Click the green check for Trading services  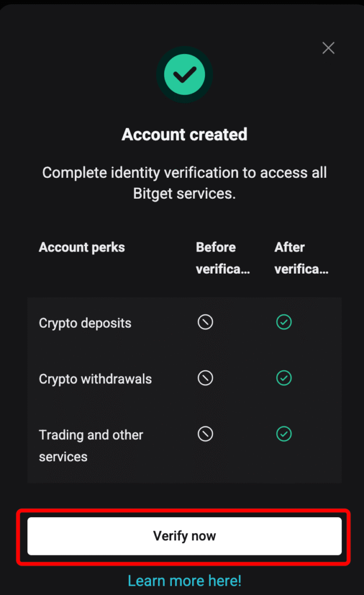click(x=284, y=434)
